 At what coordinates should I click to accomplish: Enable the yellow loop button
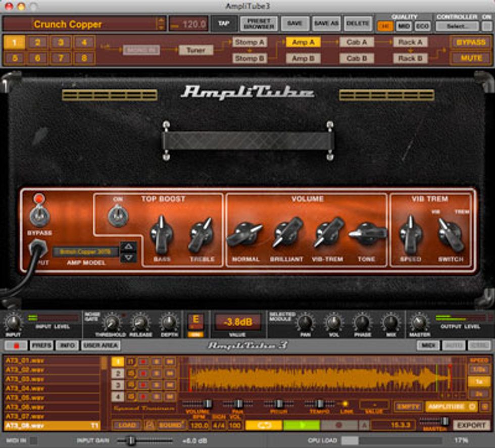pyautogui.click(x=263, y=425)
